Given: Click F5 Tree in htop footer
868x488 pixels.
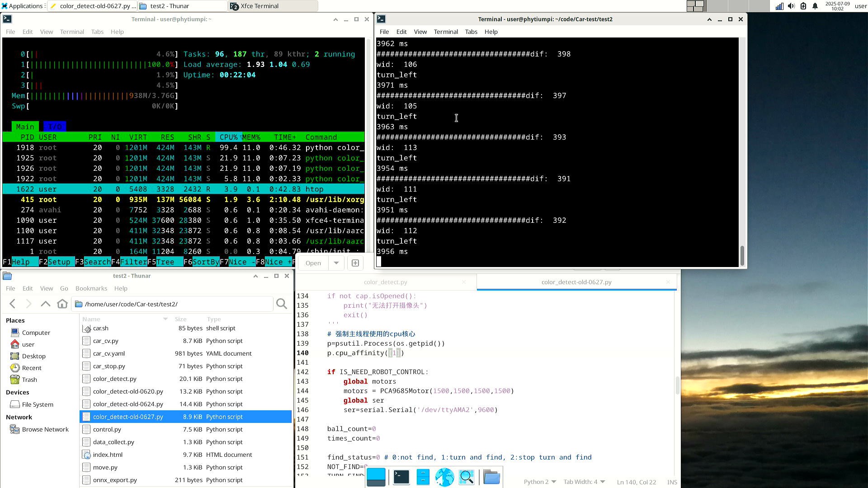Looking at the screenshot, I should (x=165, y=262).
